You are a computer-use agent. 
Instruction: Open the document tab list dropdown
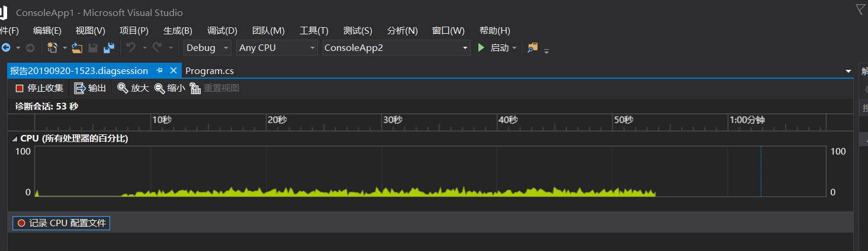click(848, 71)
